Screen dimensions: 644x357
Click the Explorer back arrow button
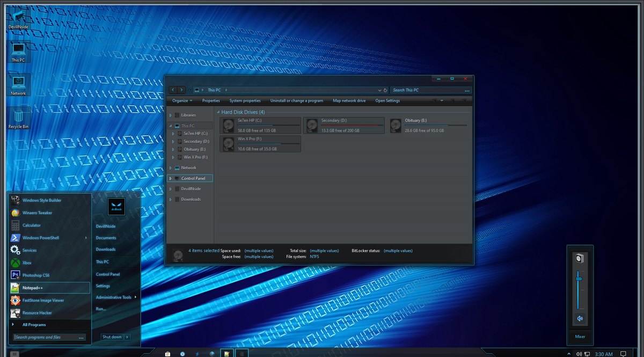coord(173,90)
